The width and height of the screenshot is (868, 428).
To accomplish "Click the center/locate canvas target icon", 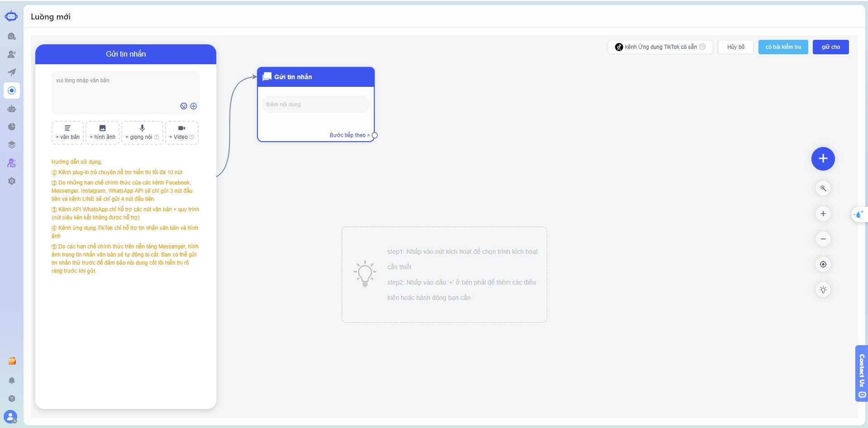I will pyautogui.click(x=823, y=264).
